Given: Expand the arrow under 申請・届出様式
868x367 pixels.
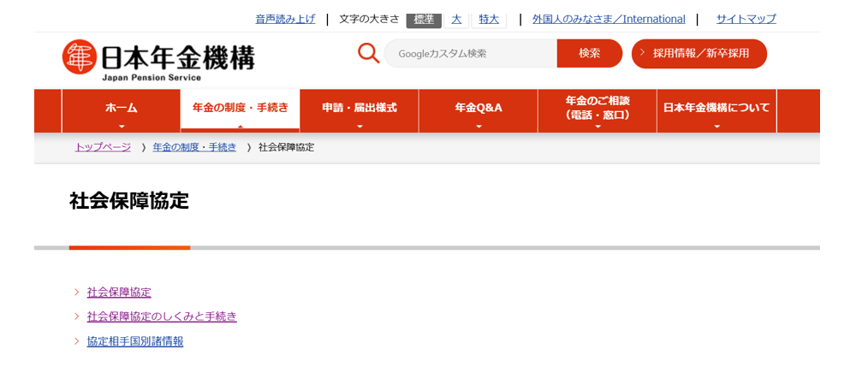Looking at the screenshot, I should [x=360, y=127].
